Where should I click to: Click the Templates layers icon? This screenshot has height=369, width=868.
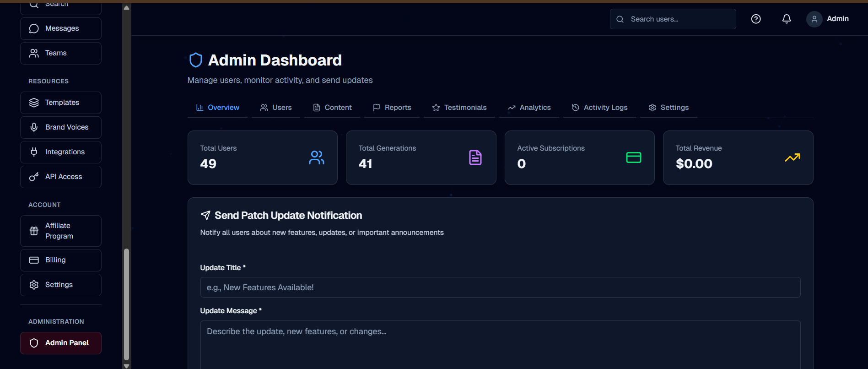click(x=34, y=103)
